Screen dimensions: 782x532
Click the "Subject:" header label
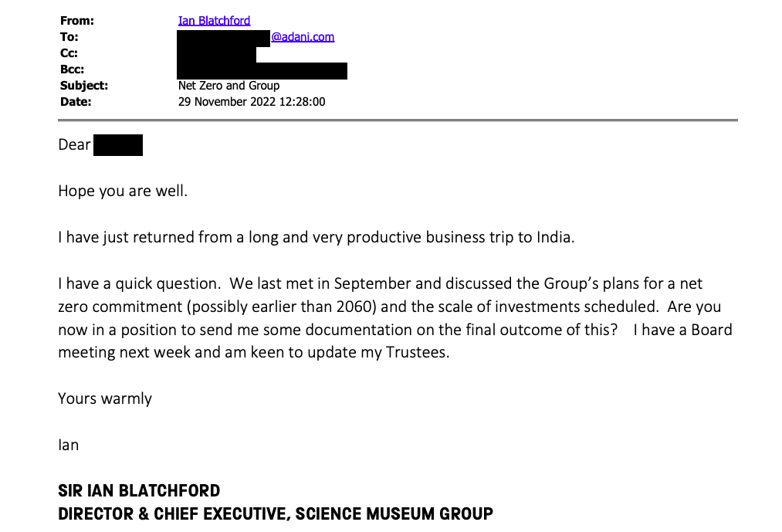[83, 86]
